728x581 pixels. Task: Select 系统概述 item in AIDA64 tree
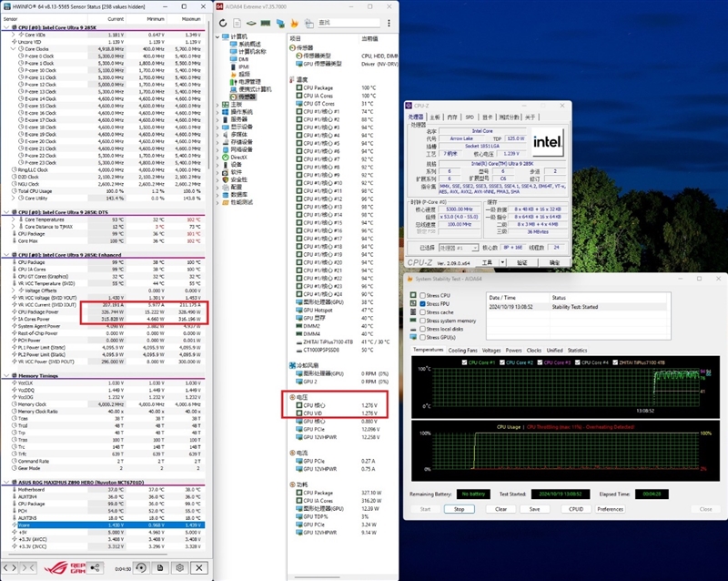(x=246, y=44)
